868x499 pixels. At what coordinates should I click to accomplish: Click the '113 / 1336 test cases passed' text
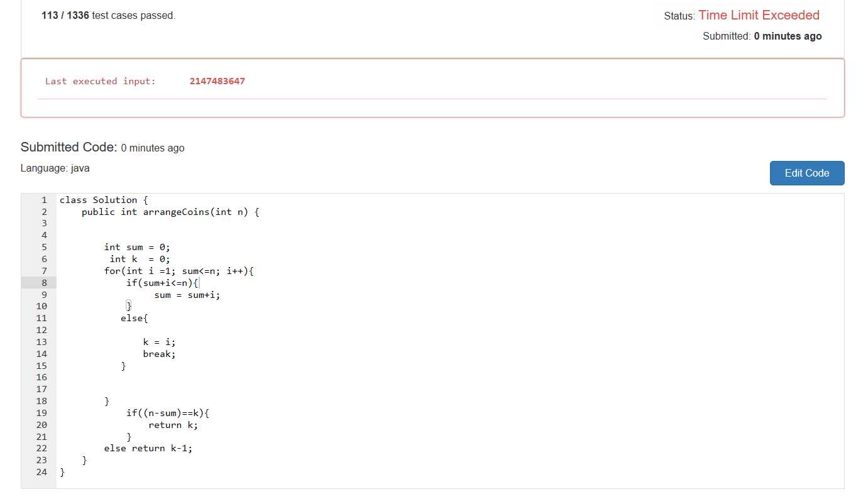(108, 15)
